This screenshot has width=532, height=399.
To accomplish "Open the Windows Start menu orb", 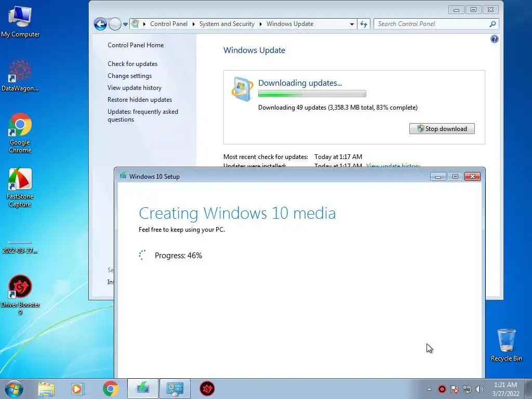I will coord(14,389).
